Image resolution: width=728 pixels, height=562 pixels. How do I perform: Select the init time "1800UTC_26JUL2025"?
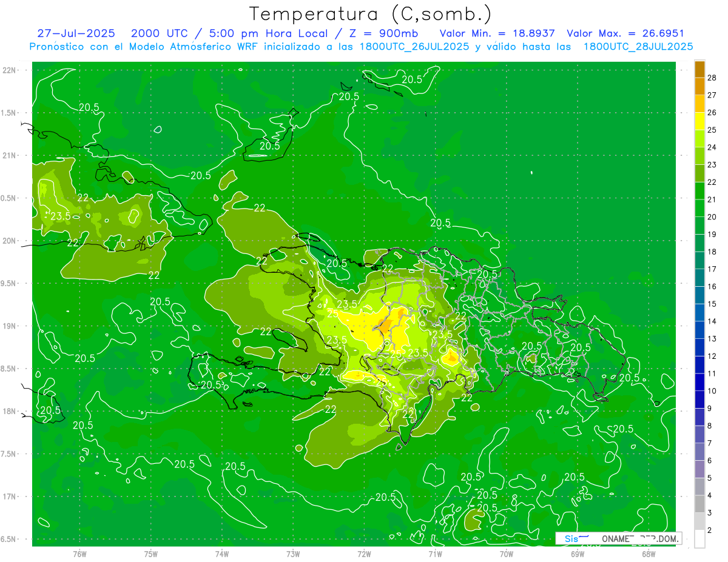click(414, 47)
